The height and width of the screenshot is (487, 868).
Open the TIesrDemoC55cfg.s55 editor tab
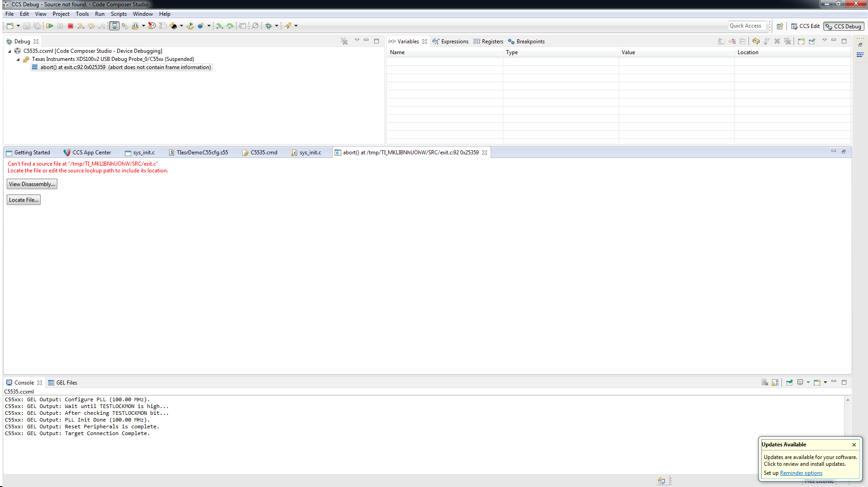(x=198, y=153)
